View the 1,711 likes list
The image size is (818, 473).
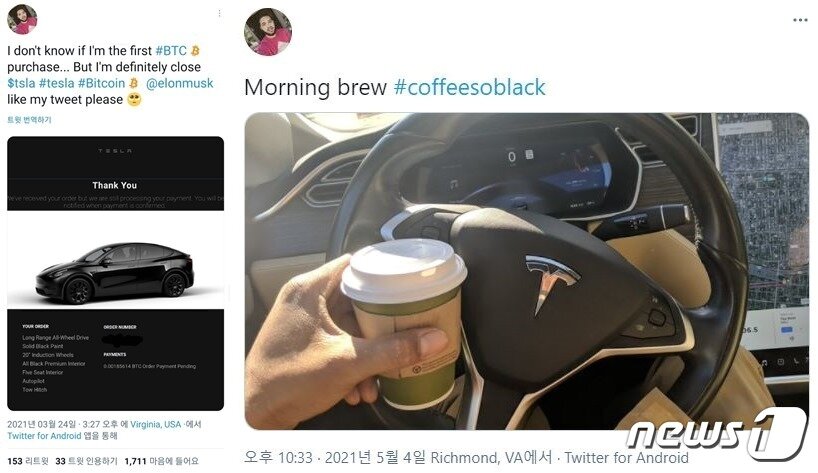tap(162, 462)
